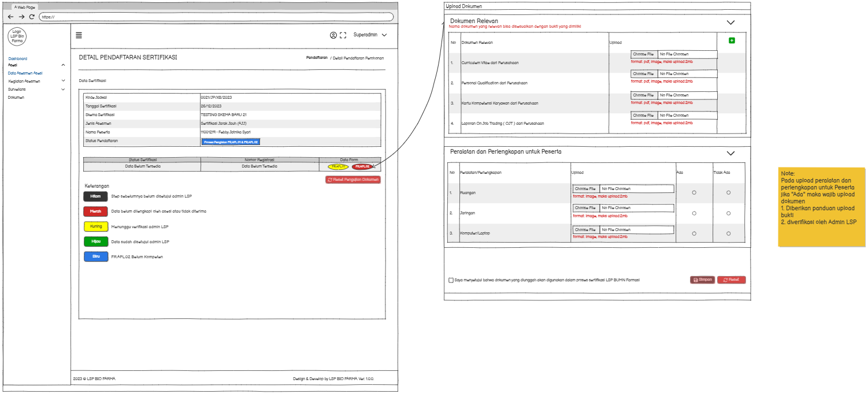Screen dimensions: 868x394
Task: Click the Simpan button
Action: point(702,280)
